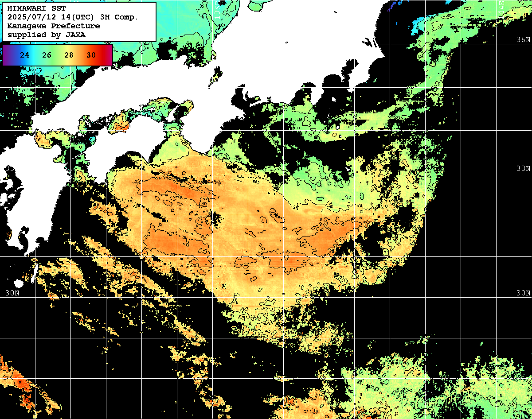This screenshot has width=532, height=419.
Task: Click the '33N' latitude label on right edge
Action: 524,168
